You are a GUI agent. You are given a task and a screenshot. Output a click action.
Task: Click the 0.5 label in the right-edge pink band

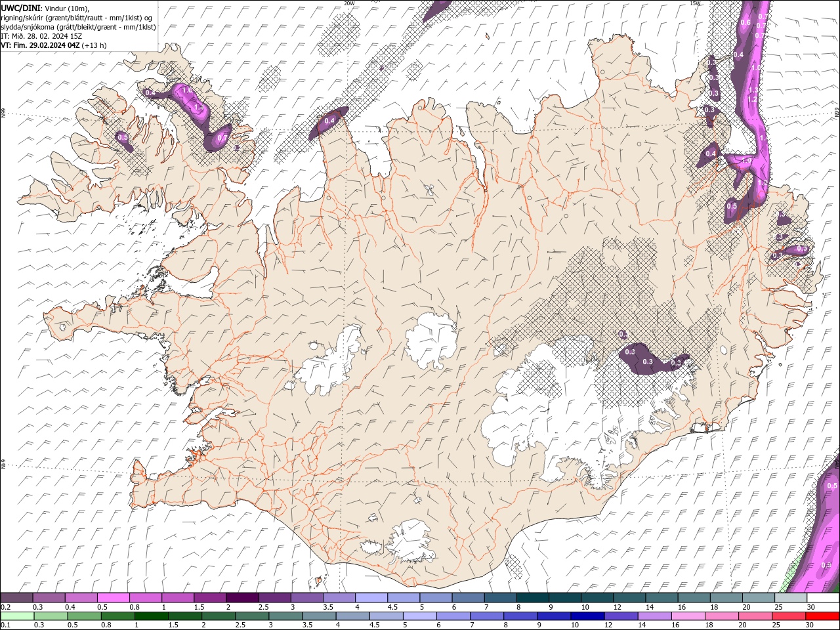point(832,486)
